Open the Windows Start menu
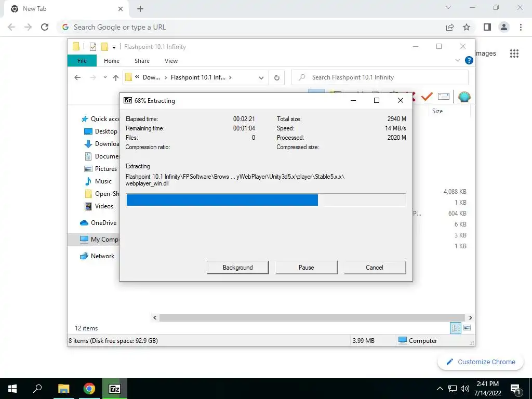 (x=12, y=389)
